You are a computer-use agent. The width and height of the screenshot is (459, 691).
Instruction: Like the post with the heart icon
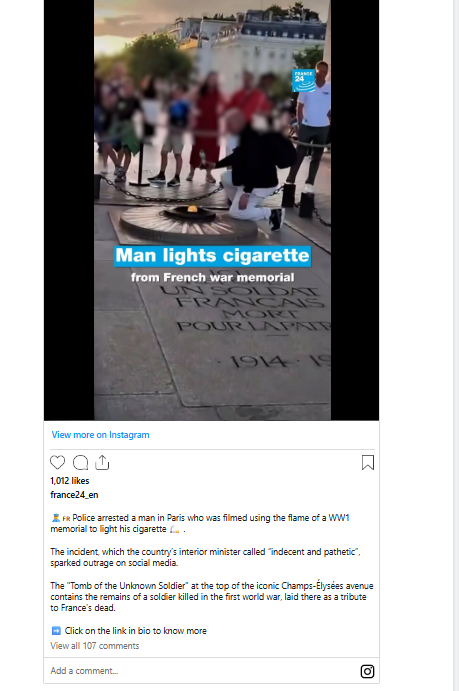pyautogui.click(x=57, y=462)
